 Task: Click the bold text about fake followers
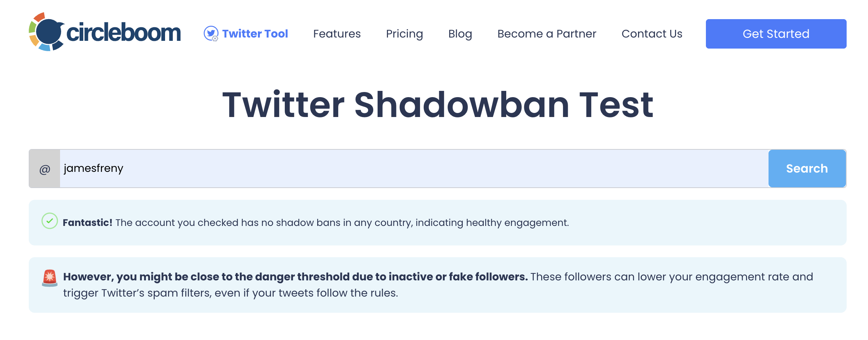pos(295,276)
